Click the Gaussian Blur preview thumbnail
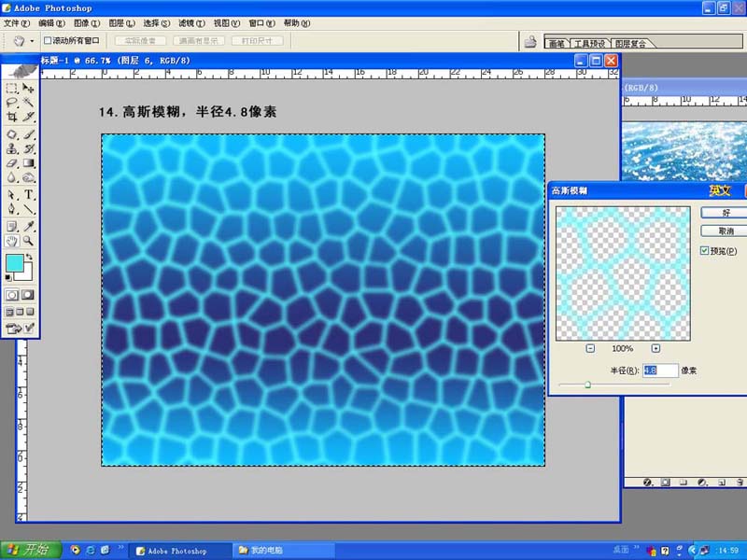 [623, 273]
